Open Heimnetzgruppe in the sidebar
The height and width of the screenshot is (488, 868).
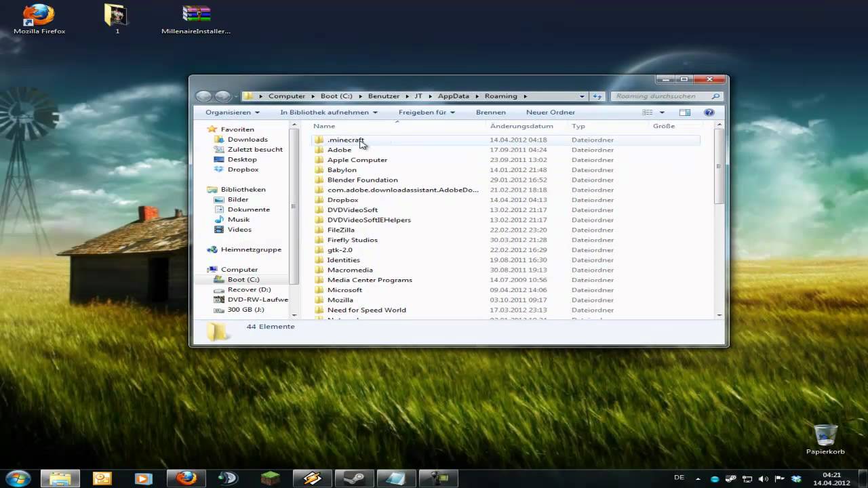(251, 249)
